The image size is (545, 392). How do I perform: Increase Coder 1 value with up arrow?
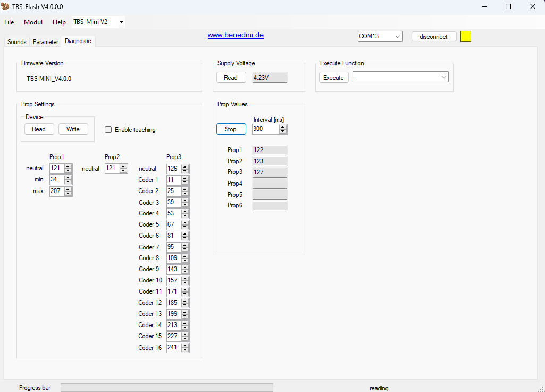[185, 178]
